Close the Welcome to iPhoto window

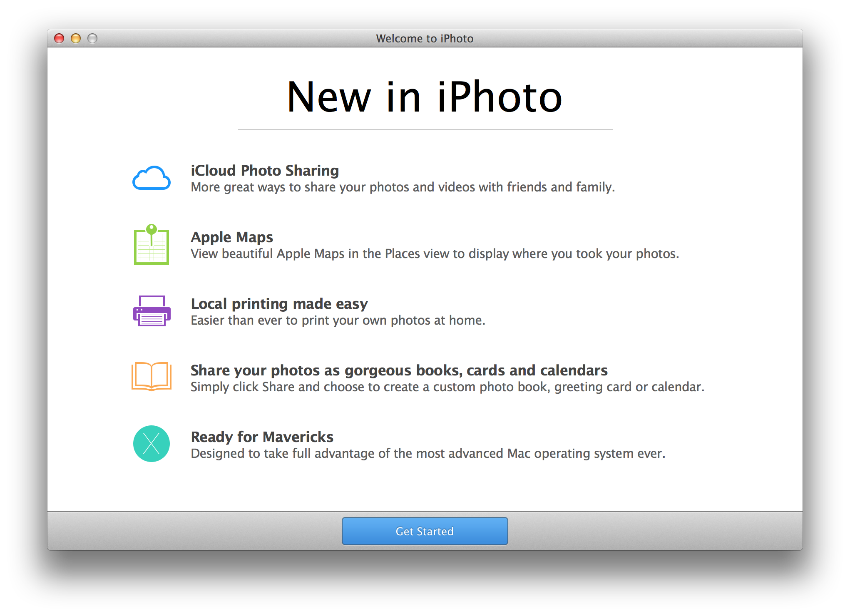coord(59,38)
